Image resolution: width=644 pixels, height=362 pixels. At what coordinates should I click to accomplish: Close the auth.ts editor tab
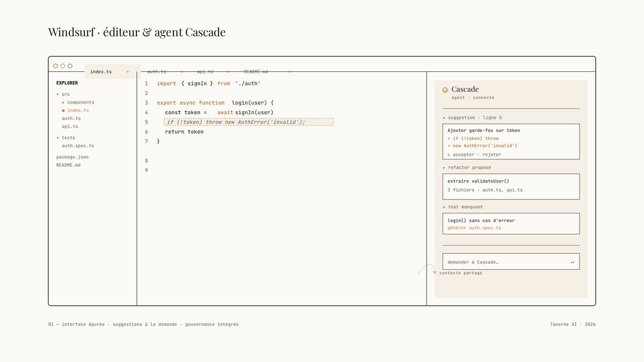point(181,72)
